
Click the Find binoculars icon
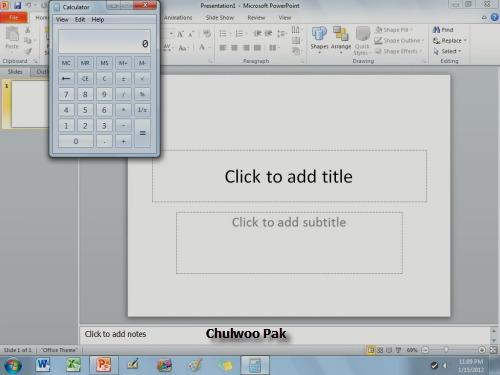tap(436, 30)
